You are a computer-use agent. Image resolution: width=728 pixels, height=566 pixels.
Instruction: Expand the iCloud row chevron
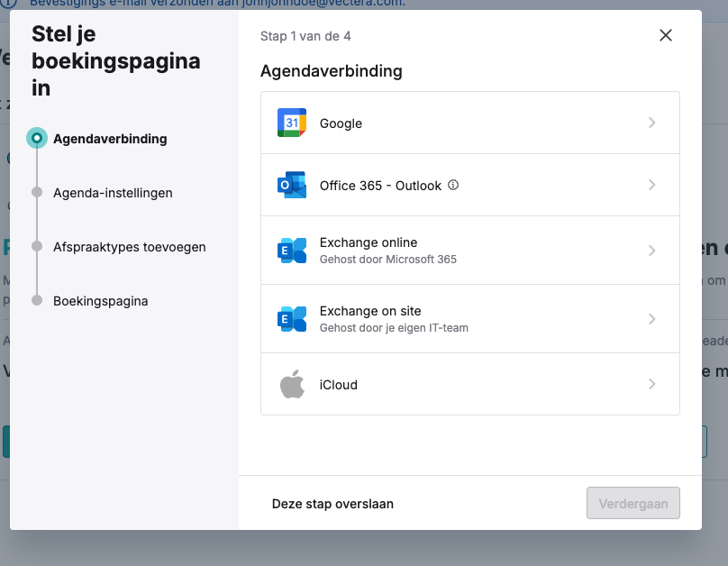(651, 384)
